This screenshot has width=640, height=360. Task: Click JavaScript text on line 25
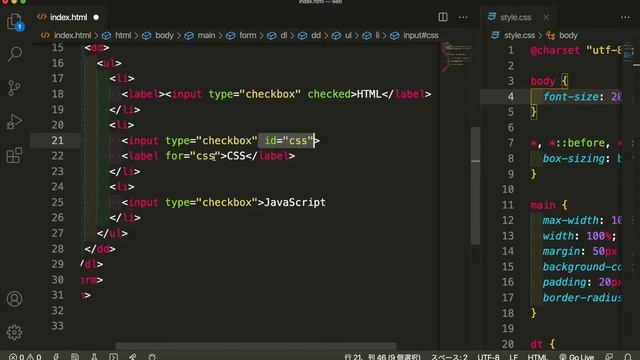pos(295,202)
